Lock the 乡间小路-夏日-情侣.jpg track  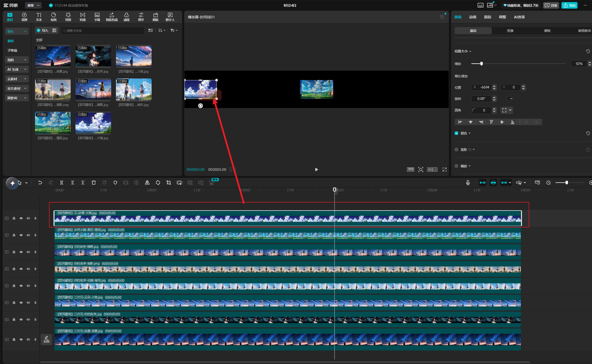click(14, 235)
